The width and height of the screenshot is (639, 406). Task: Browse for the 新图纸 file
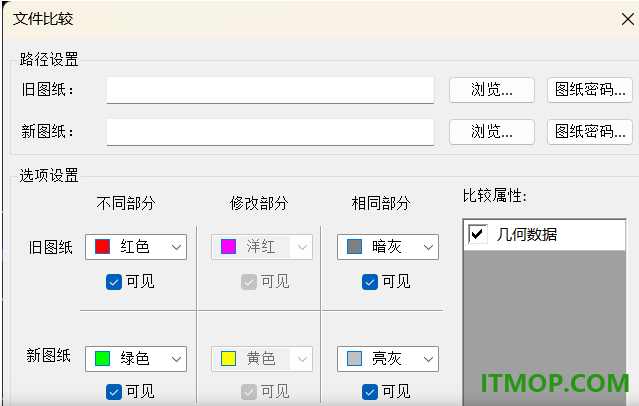492,132
